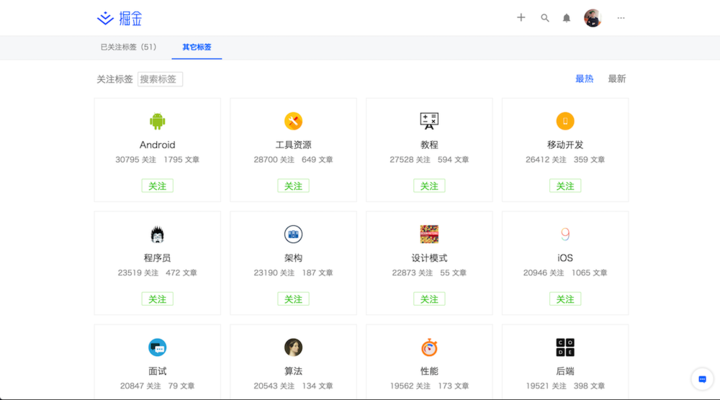Open the 架构 tag title

(293, 258)
